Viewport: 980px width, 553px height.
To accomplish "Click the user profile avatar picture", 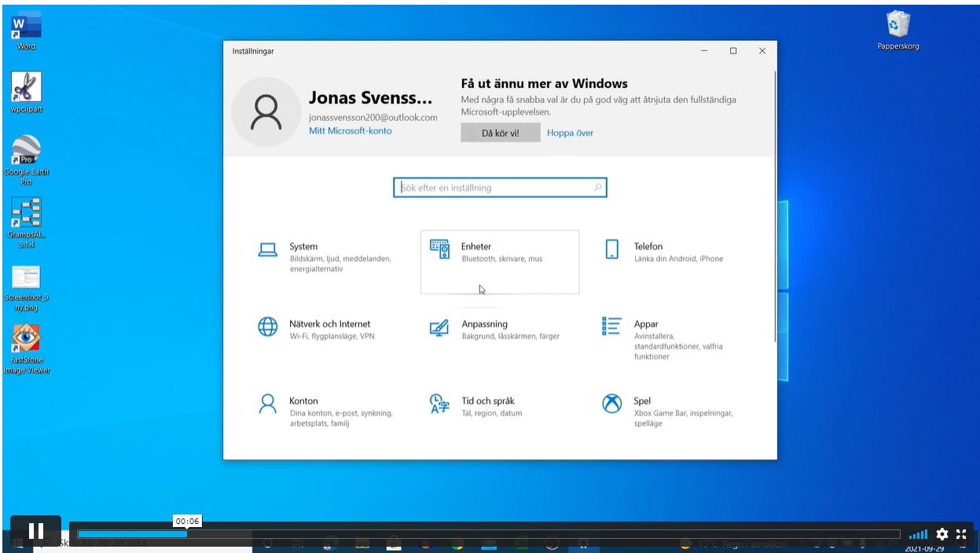I will tap(266, 112).
